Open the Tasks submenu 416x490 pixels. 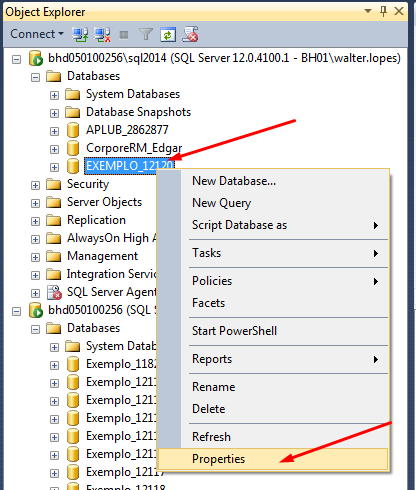pos(273,253)
